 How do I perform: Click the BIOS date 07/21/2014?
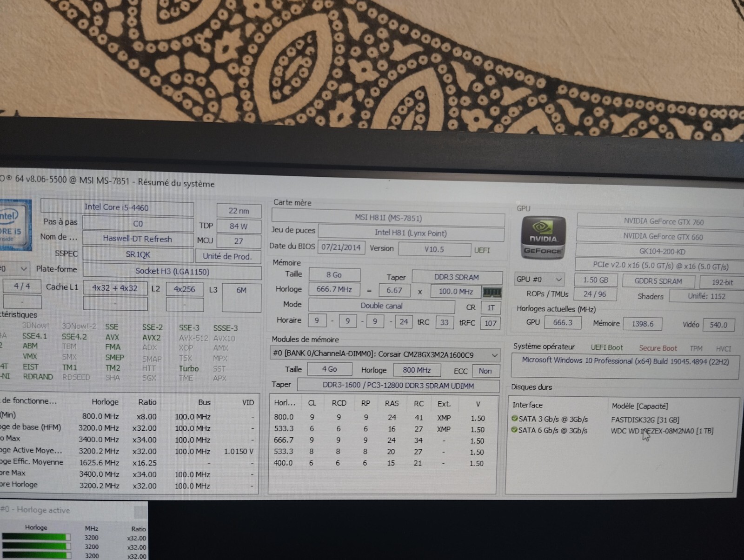[341, 247]
